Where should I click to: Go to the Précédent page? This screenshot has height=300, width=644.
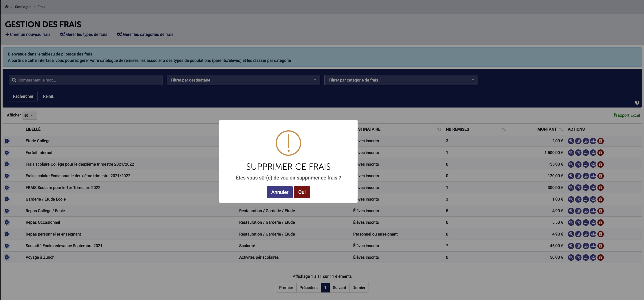pyautogui.click(x=309, y=288)
